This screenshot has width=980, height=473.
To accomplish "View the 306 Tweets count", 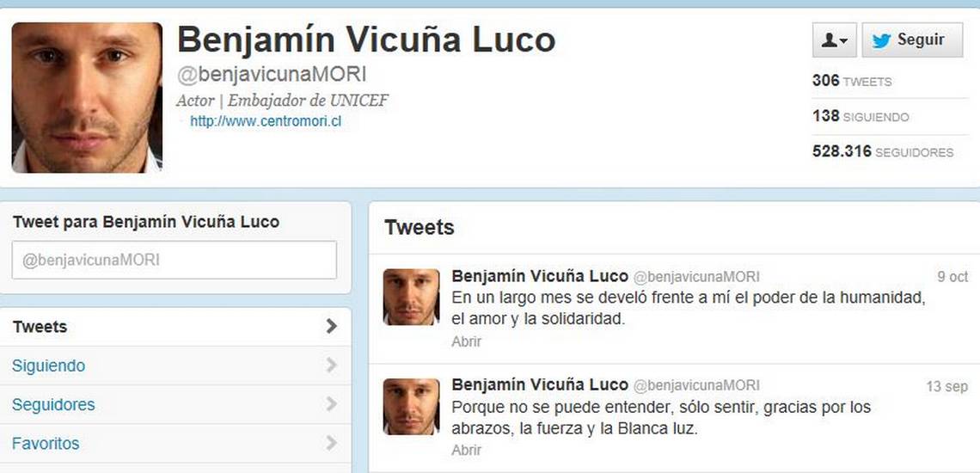I will click(852, 81).
